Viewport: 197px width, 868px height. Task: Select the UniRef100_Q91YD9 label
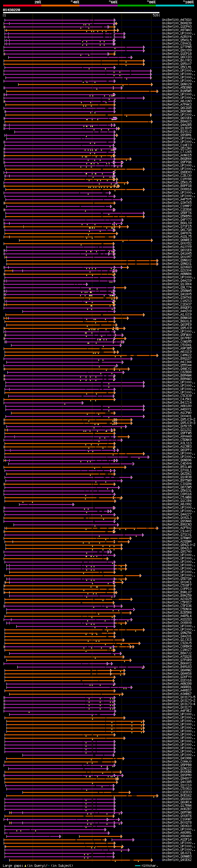click(x=177, y=50)
